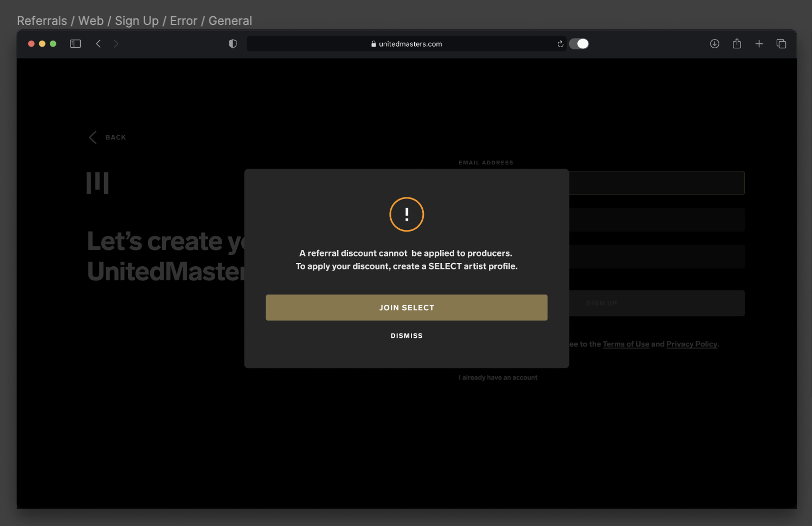The height and width of the screenshot is (526, 812).
Task: Click the red close window button
Action: click(31, 44)
